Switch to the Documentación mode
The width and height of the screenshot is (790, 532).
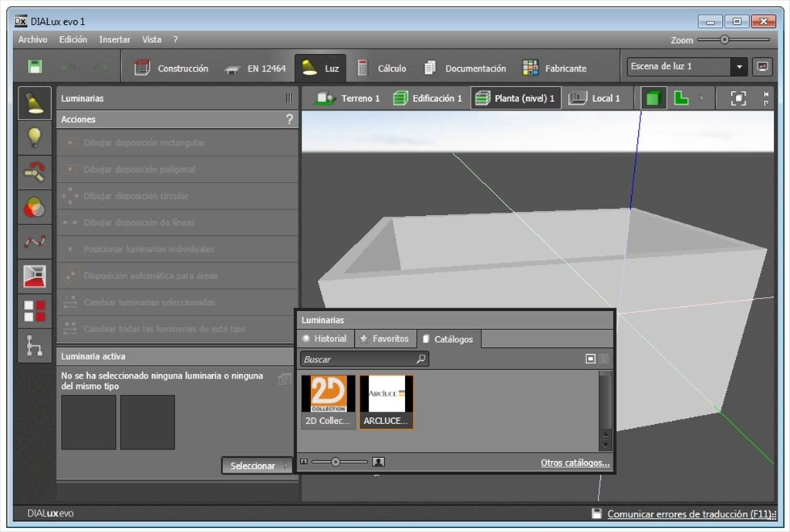(x=464, y=68)
